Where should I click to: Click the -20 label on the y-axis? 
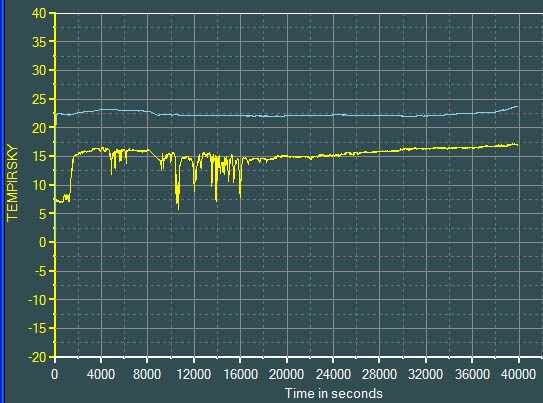pos(37,357)
